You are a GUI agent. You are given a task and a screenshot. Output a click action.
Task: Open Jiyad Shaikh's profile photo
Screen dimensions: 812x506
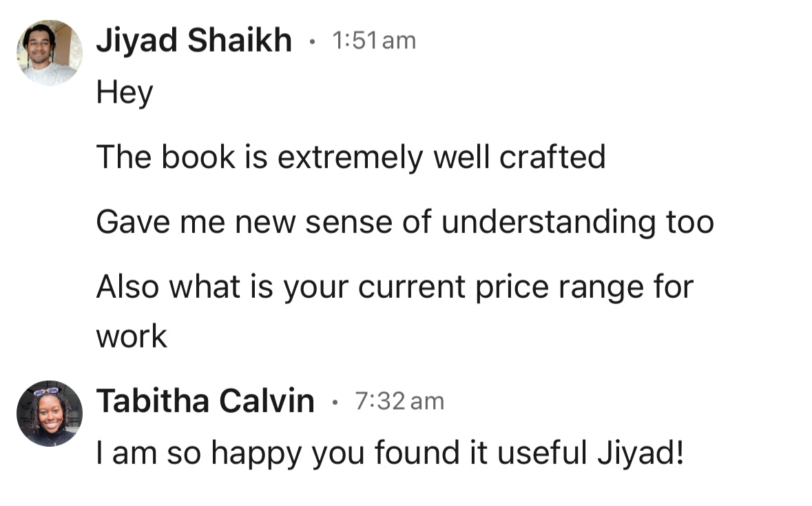(49, 52)
